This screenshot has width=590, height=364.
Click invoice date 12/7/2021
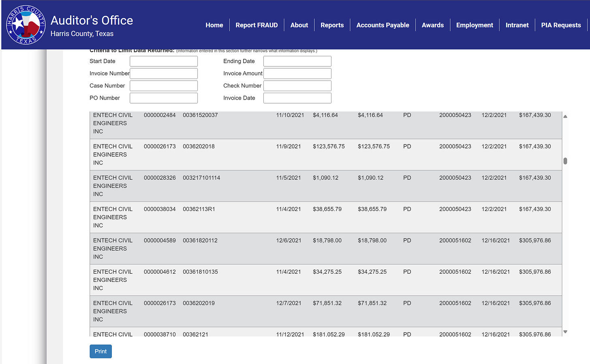click(x=289, y=303)
